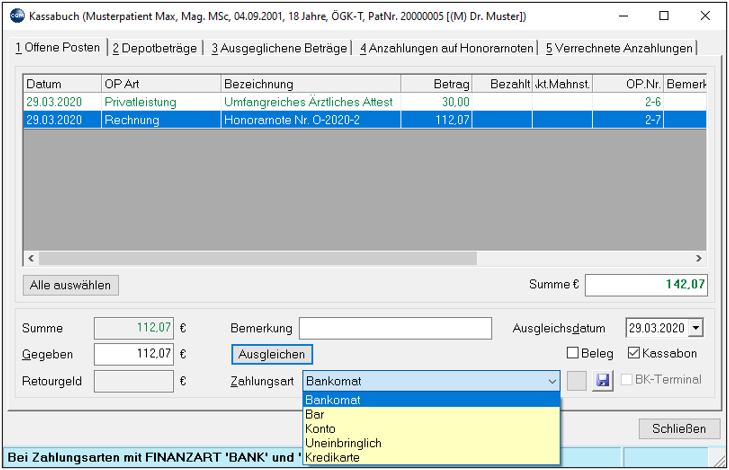Sort by the Datum column header
The width and height of the screenshot is (729, 470).
click(62, 84)
